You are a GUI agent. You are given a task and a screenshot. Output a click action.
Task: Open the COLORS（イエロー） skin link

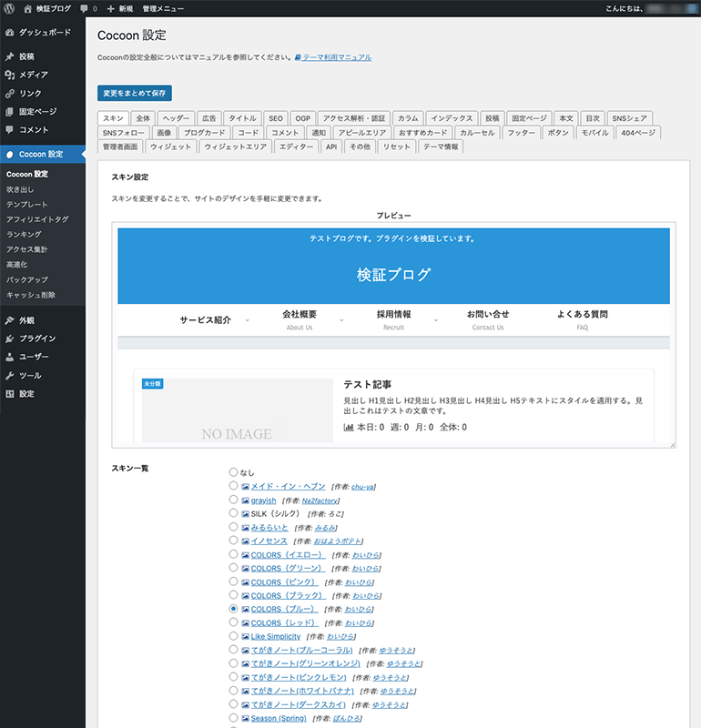coord(288,555)
